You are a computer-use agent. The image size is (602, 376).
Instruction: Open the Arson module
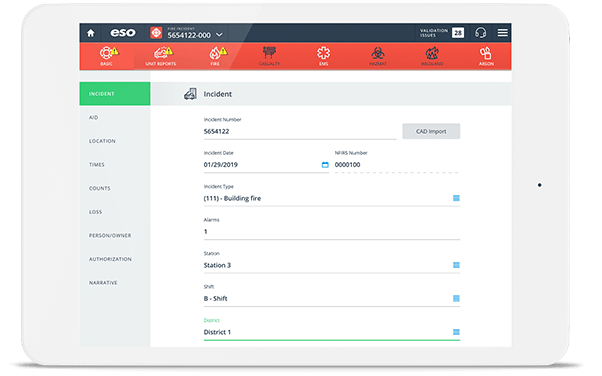pyautogui.click(x=486, y=56)
